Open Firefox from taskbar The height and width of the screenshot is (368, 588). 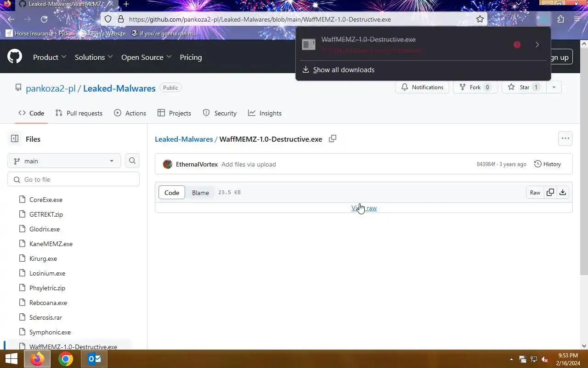pos(37,359)
